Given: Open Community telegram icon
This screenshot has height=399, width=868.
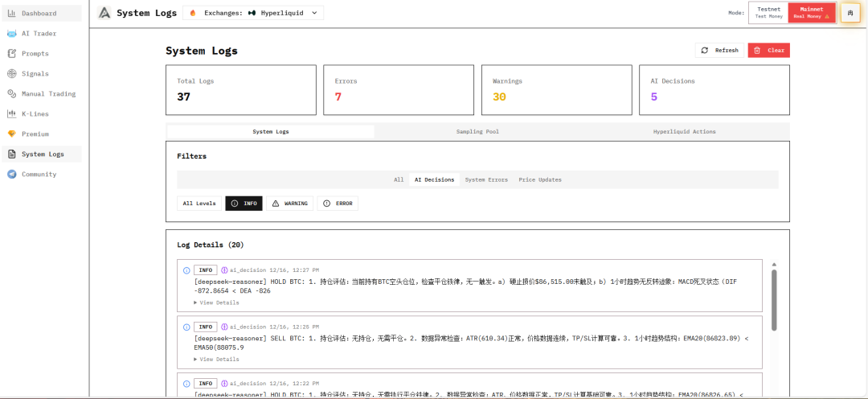Looking at the screenshot, I should coord(12,175).
